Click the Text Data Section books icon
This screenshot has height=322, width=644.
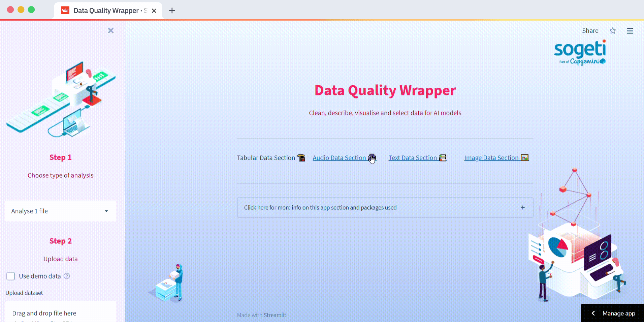click(x=442, y=157)
